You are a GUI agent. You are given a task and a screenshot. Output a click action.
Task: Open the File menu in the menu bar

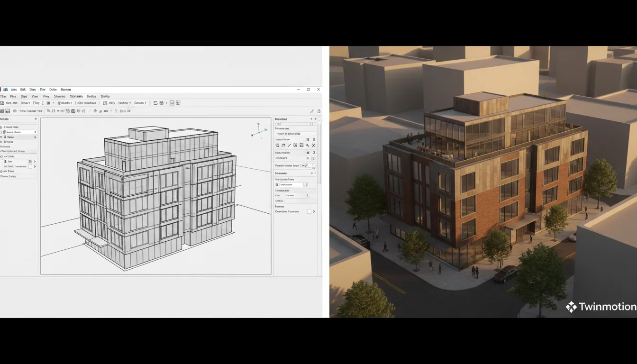tap(12, 97)
